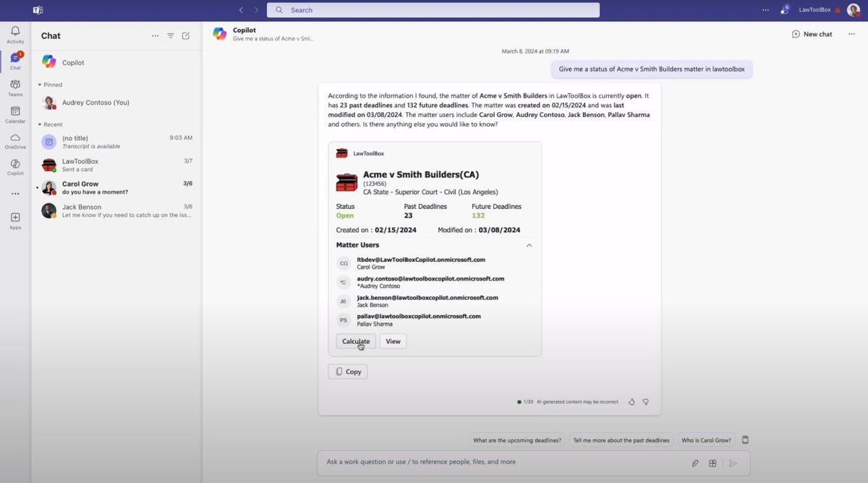
Task: Click audry.contoso@lawtoolboxcopilot.onmicrosoft.com email
Action: click(x=430, y=278)
